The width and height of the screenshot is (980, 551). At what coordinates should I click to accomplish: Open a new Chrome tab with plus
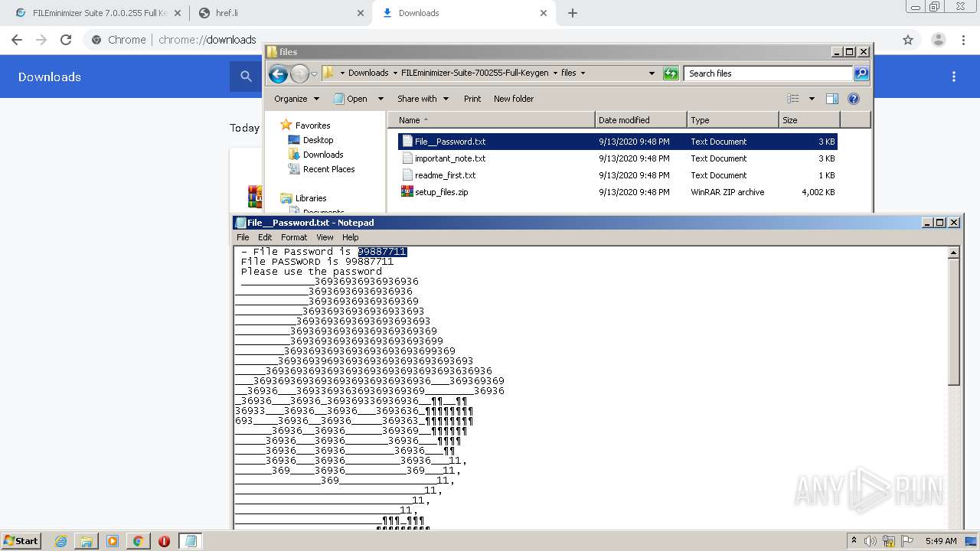[x=572, y=13]
